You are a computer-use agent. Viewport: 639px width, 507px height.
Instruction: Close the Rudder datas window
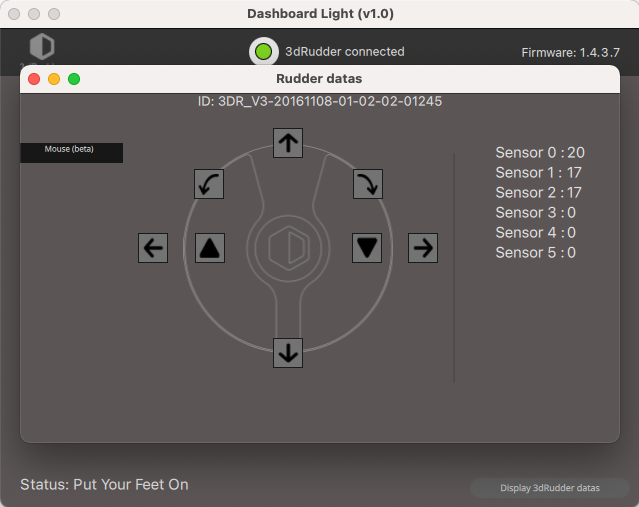[x=34, y=79]
